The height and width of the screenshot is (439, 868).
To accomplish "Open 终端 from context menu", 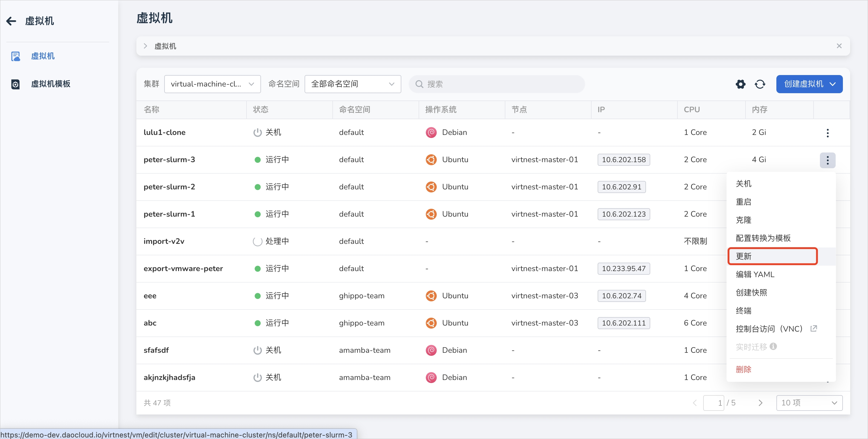I will point(781,311).
